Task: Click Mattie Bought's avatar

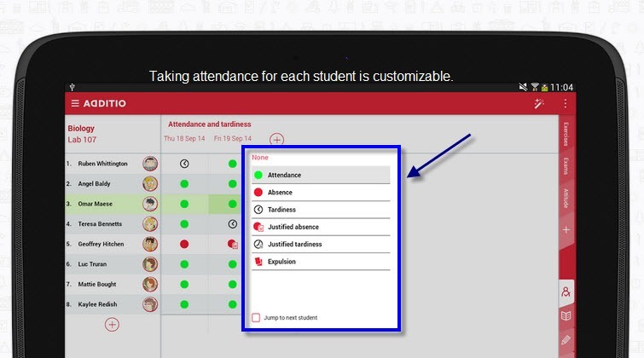Action: (150, 284)
